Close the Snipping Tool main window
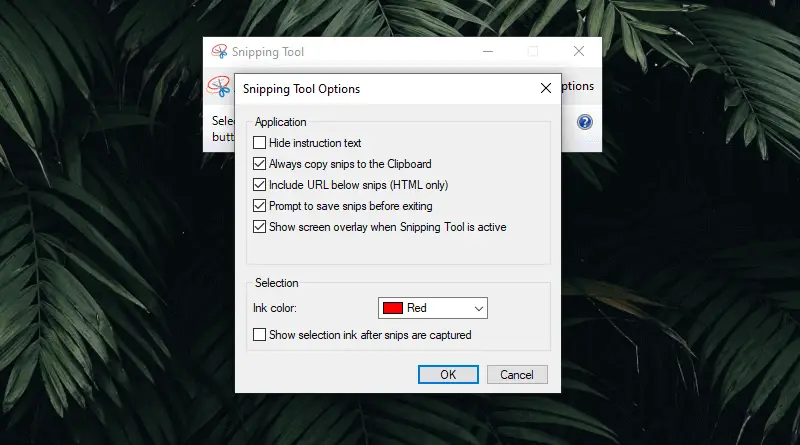The width and height of the screenshot is (800, 445). coord(579,51)
